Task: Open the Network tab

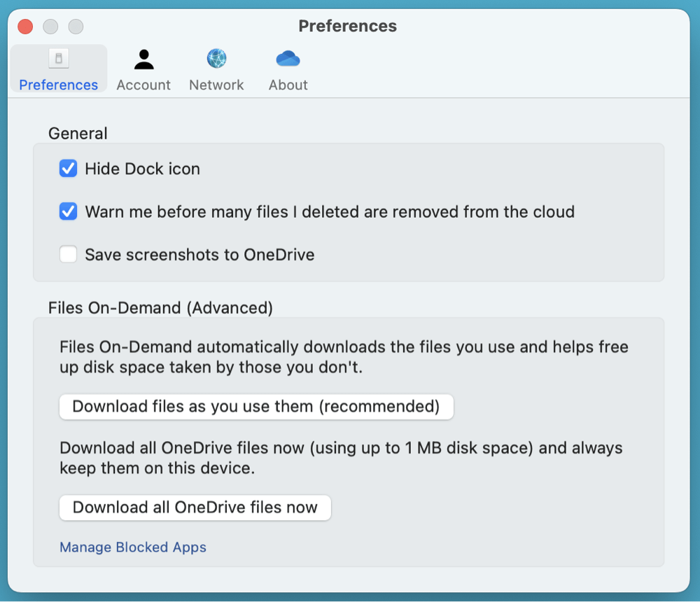Action: 216,69
